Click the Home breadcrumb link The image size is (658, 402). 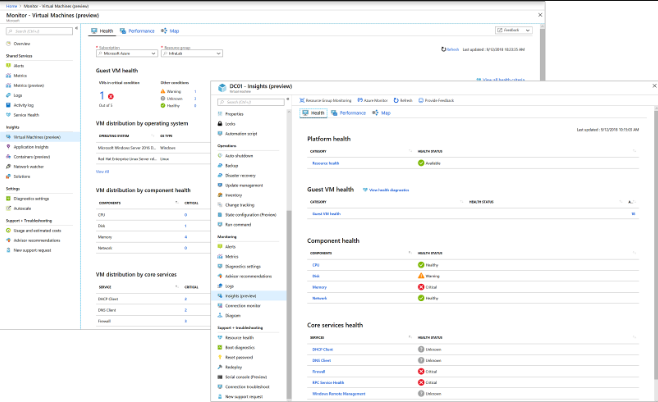click(x=11, y=6)
